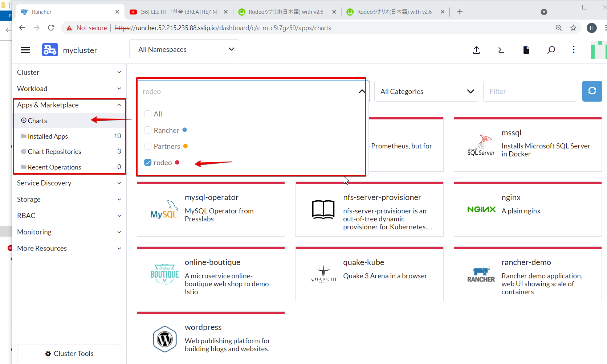Open Installed Apps in the sidebar
This screenshot has height=364, width=607.
coord(70,136)
